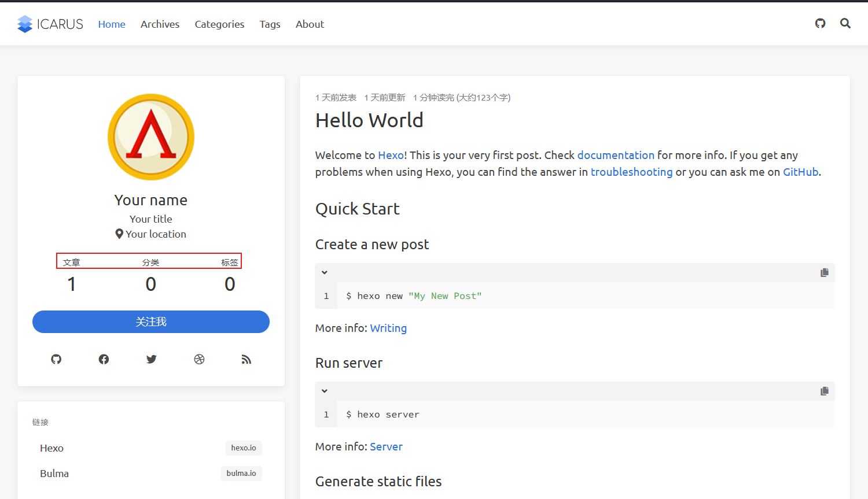This screenshot has width=868, height=499.
Task: Open GitHub icon in top navbar
Action: click(820, 24)
